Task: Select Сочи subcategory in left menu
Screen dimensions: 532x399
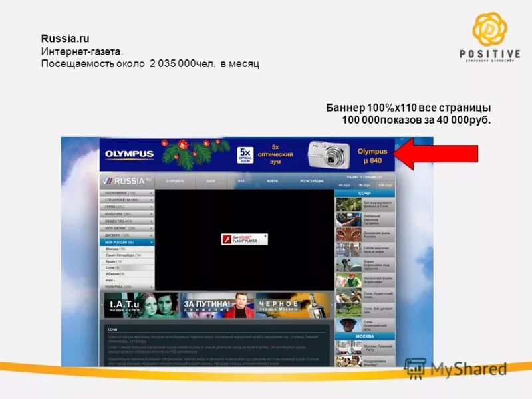Action: coord(127,268)
